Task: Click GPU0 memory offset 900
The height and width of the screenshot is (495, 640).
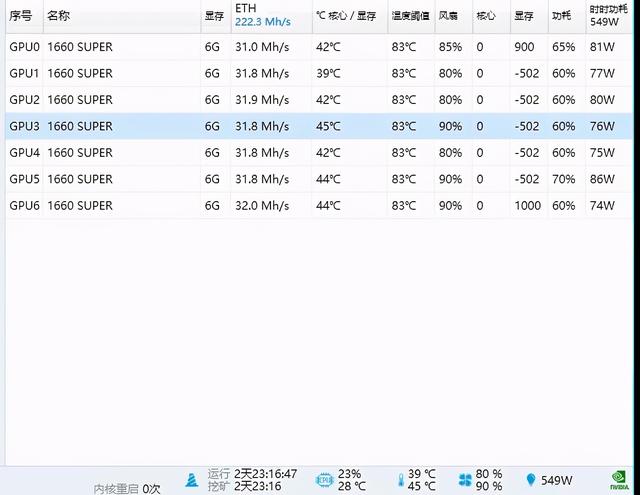Action: pyautogui.click(x=524, y=47)
